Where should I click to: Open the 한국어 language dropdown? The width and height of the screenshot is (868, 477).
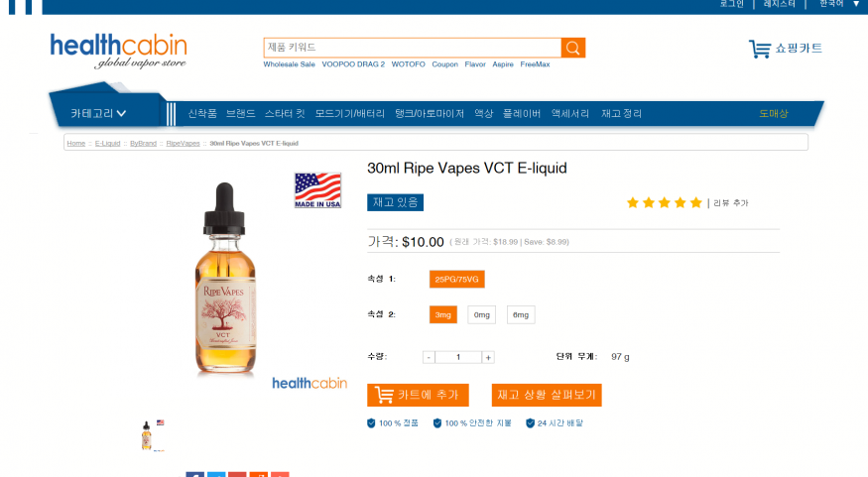click(838, 4)
